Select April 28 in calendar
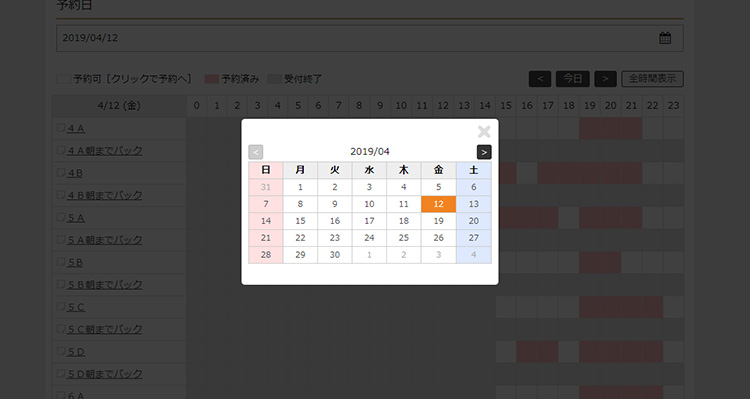 coord(266,255)
